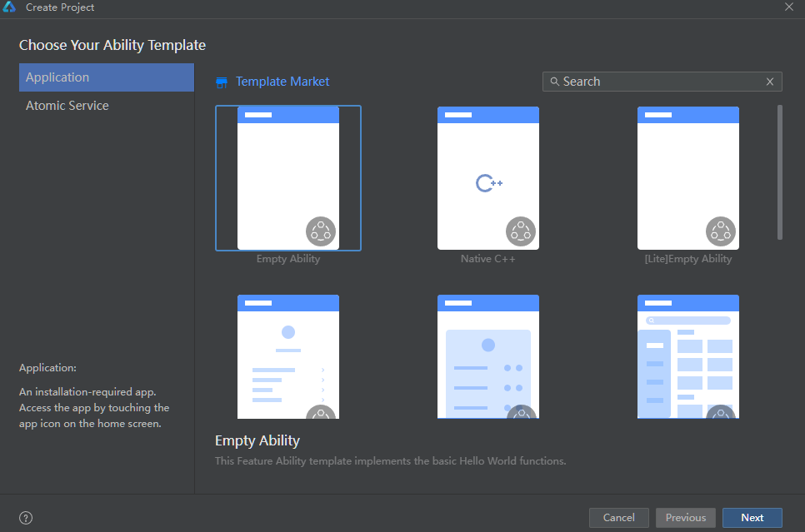
Task: Click the Previous button
Action: tap(685, 518)
